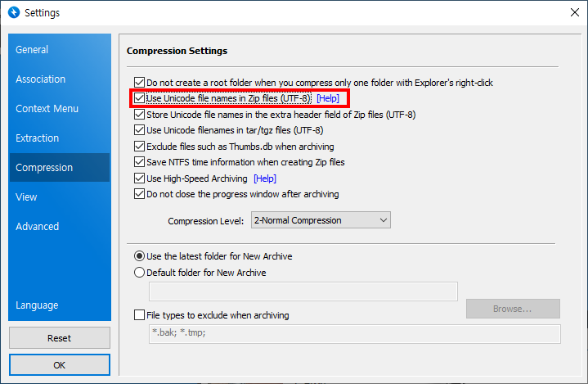Open the General settings tab
Screen dimensions: 588x384
point(32,50)
